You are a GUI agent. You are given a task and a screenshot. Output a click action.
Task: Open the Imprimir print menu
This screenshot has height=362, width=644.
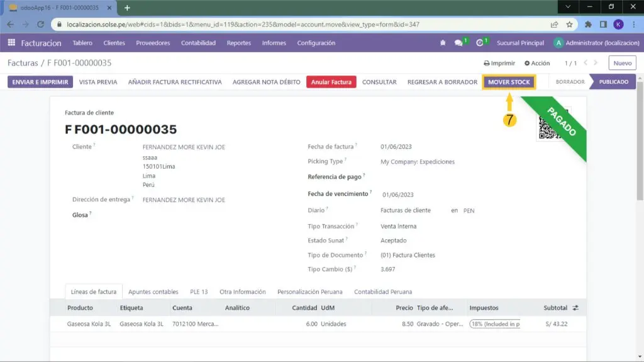point(499,64)
